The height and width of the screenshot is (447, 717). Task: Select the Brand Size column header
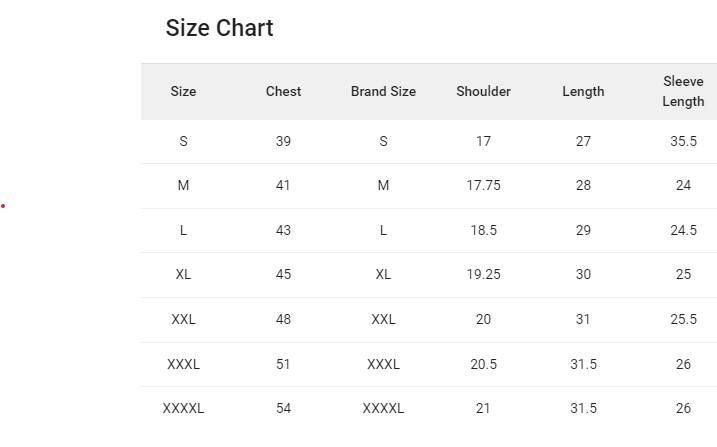pyautogui.click(x=383, y=91)
